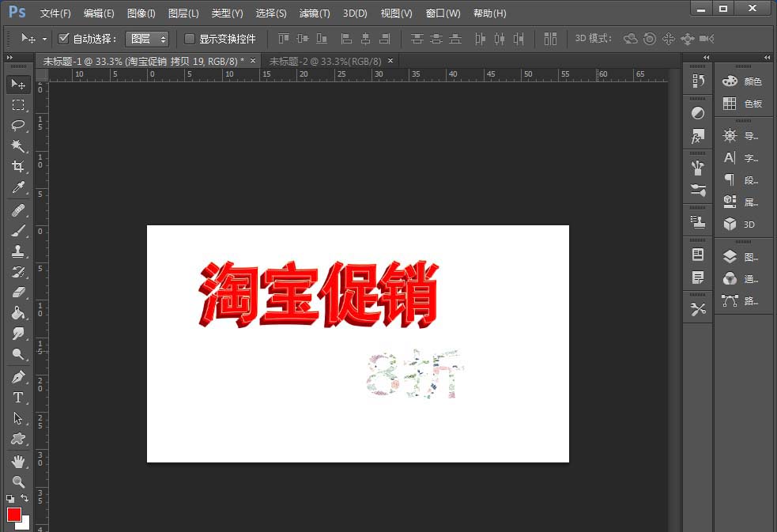Open the 颜色 panel
The image size is (777, 532).
point(743,81)
